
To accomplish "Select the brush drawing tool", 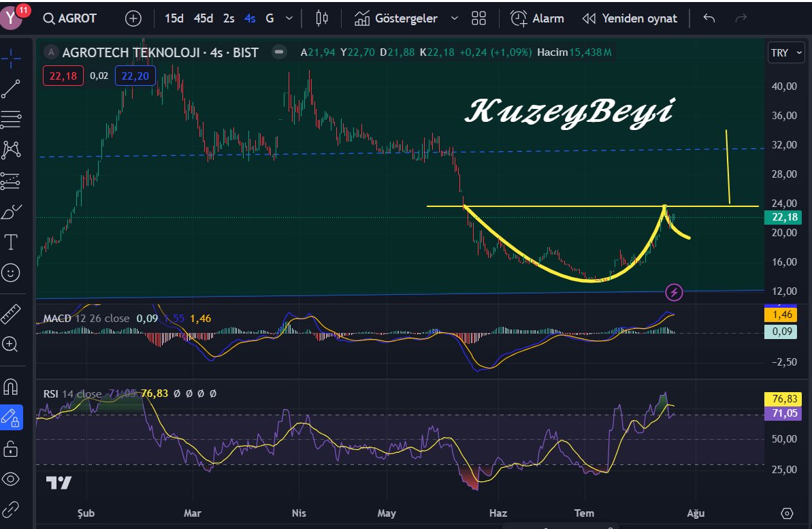I will (x=11, y=211).
